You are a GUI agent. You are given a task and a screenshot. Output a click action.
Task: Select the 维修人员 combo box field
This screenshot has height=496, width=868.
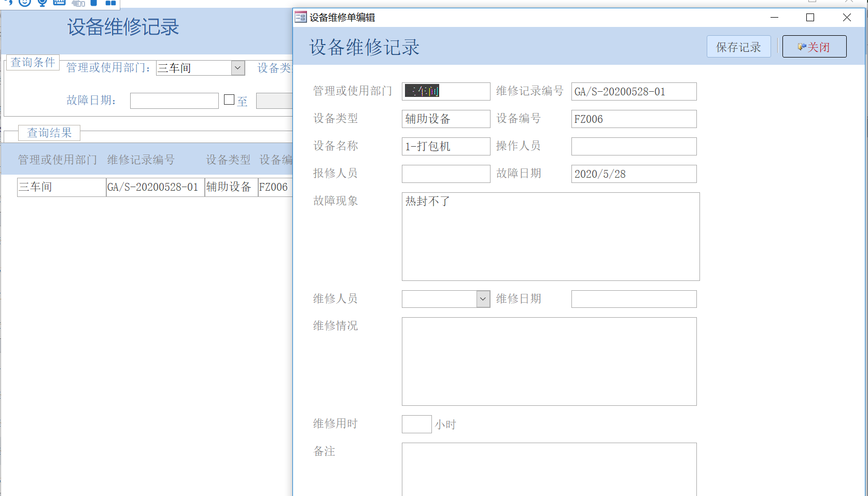coord(446,299)
